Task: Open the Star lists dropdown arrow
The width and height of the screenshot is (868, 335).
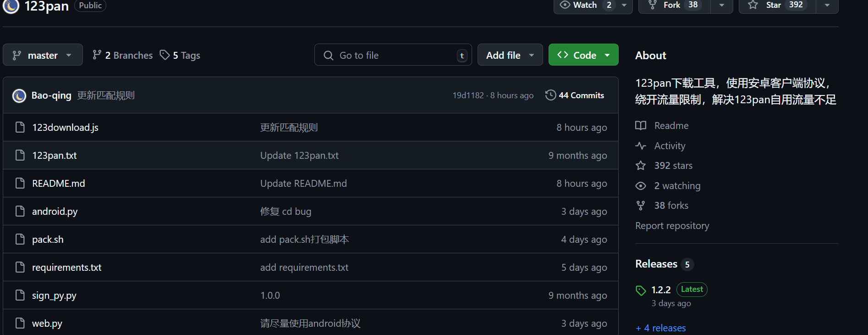Action: pyautogui.click(x=827, y=5)
